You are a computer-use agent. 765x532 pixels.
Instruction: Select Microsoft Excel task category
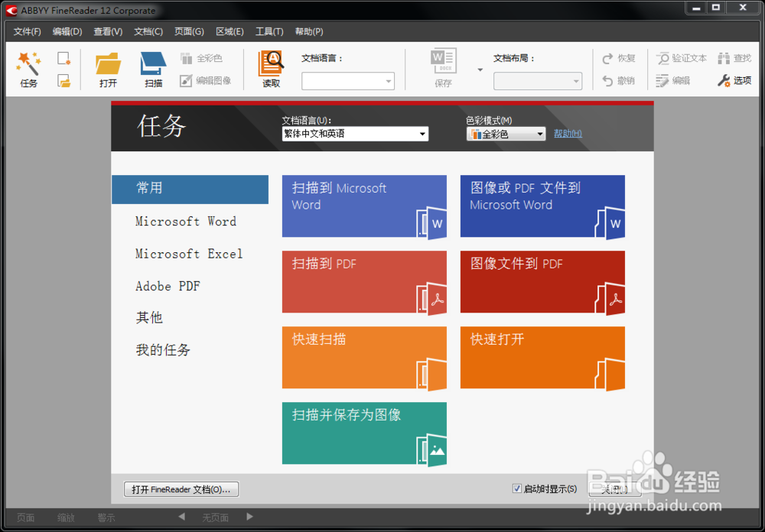point(189,254)
